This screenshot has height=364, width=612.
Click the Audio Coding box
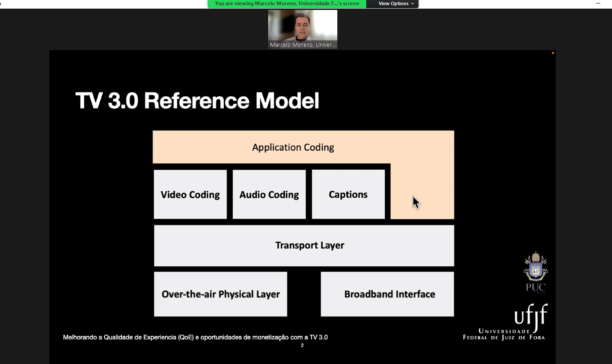click(269, 194)
